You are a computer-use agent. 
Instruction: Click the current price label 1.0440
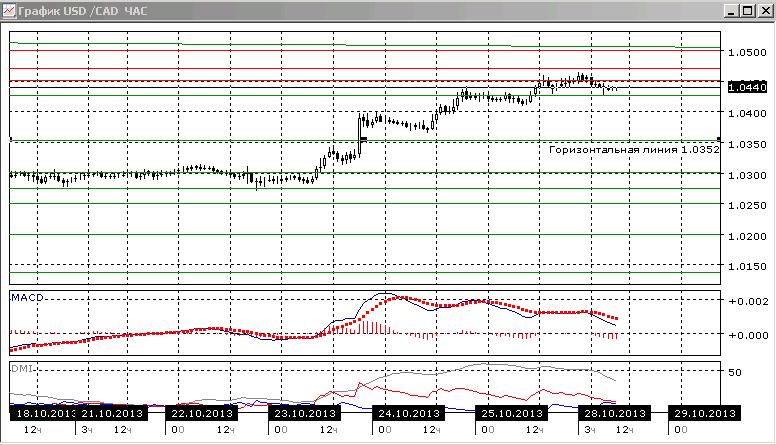tap(747, 87)
